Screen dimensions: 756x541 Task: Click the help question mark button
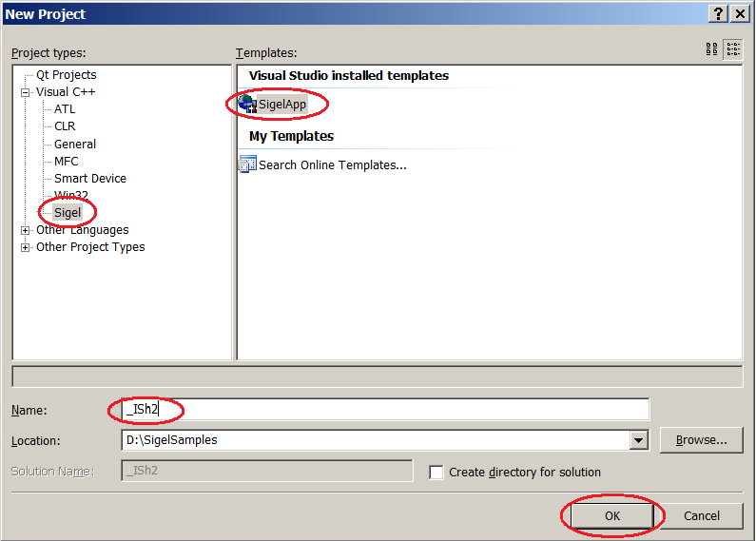point(718,13)
